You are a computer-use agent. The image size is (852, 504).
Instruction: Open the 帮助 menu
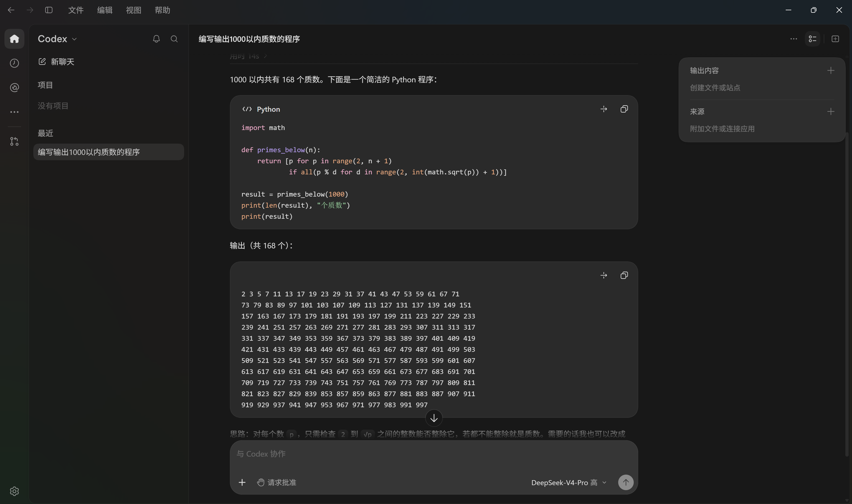point(162,10)
